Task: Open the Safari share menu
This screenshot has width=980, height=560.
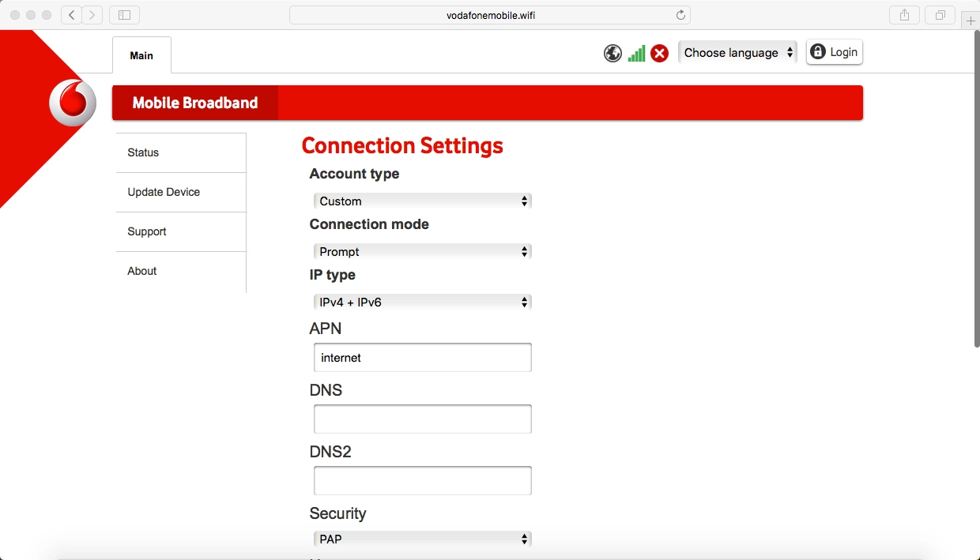Action: pyautogui.click(x=904, y=15)
